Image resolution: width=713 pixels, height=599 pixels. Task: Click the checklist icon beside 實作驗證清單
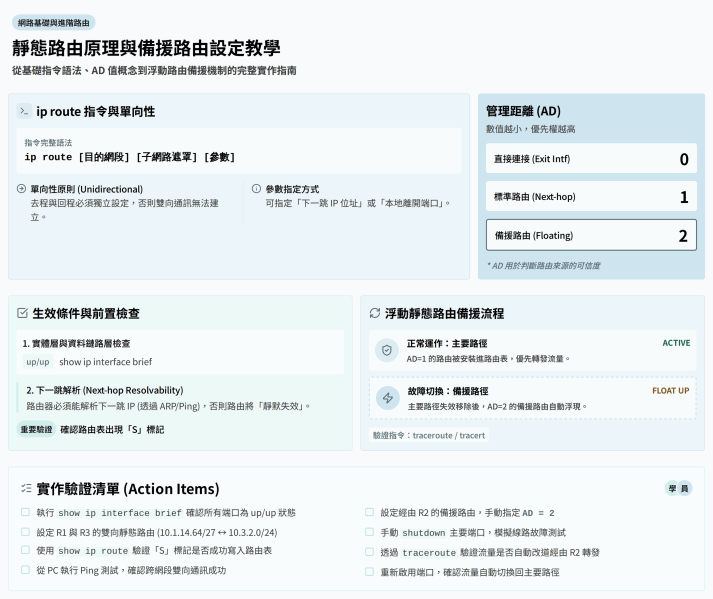[x=26, y=488]
